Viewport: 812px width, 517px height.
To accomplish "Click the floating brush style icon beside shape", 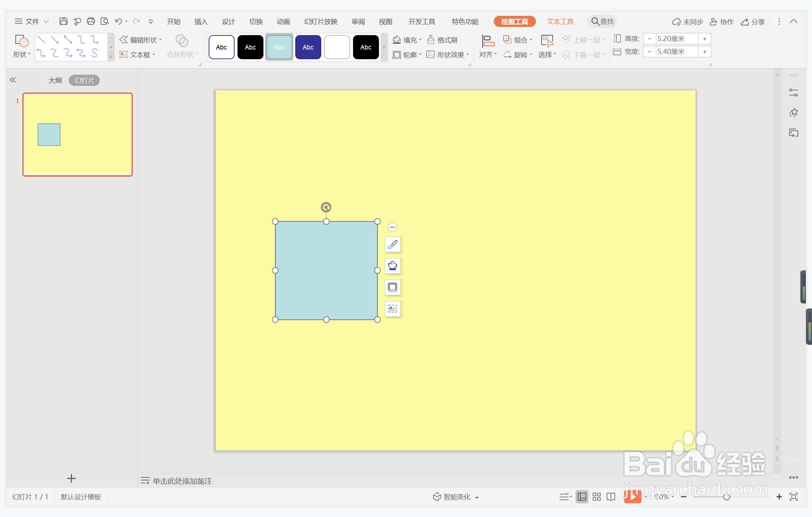I will click(x=392, y=244).
